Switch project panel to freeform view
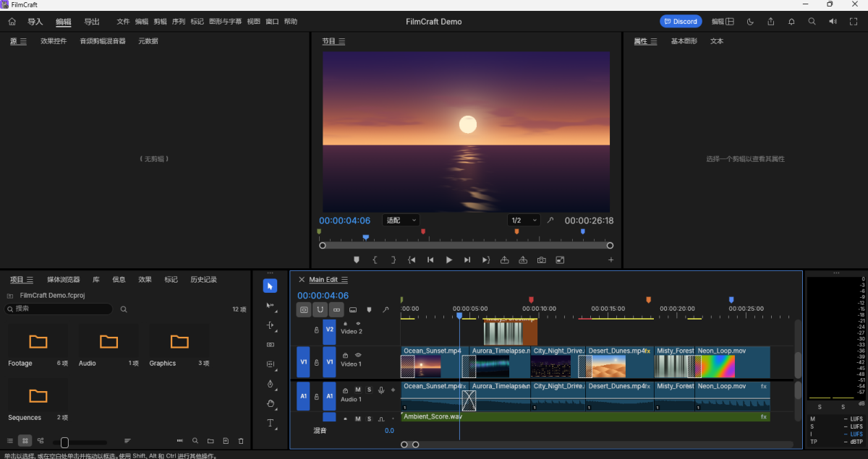 pyautogui.click(x=40, y=441)
